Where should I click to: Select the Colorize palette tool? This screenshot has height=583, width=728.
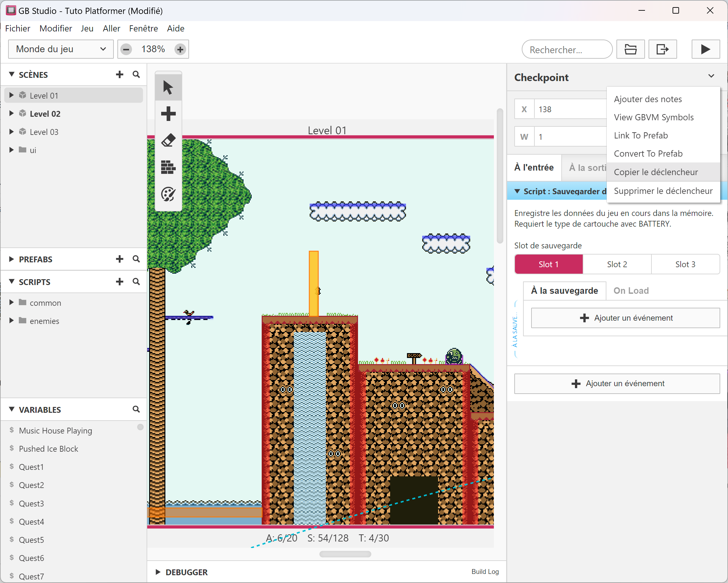pos(168,194)
